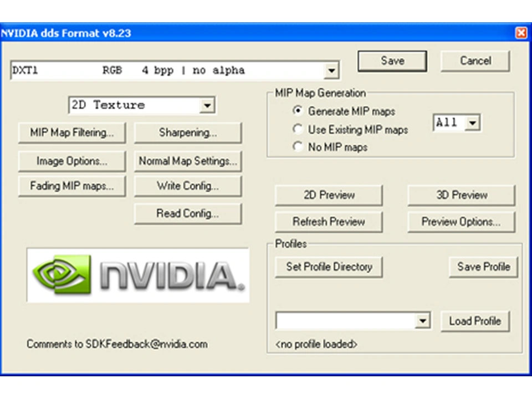This screenshot has height=399, width=532.
Task: Open the Sharpening settings
Action: [188, 132]
